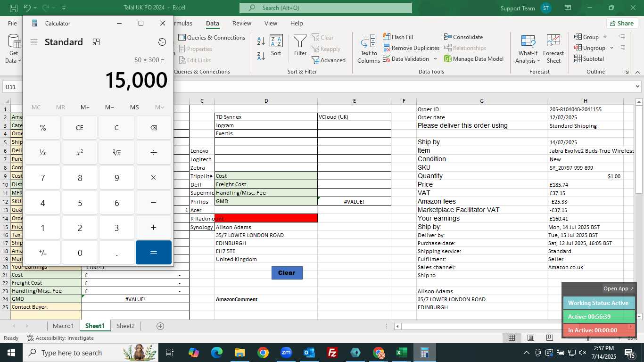Open Advanced filter options
The image size is (644, 362).
click(x=329, y=60)
